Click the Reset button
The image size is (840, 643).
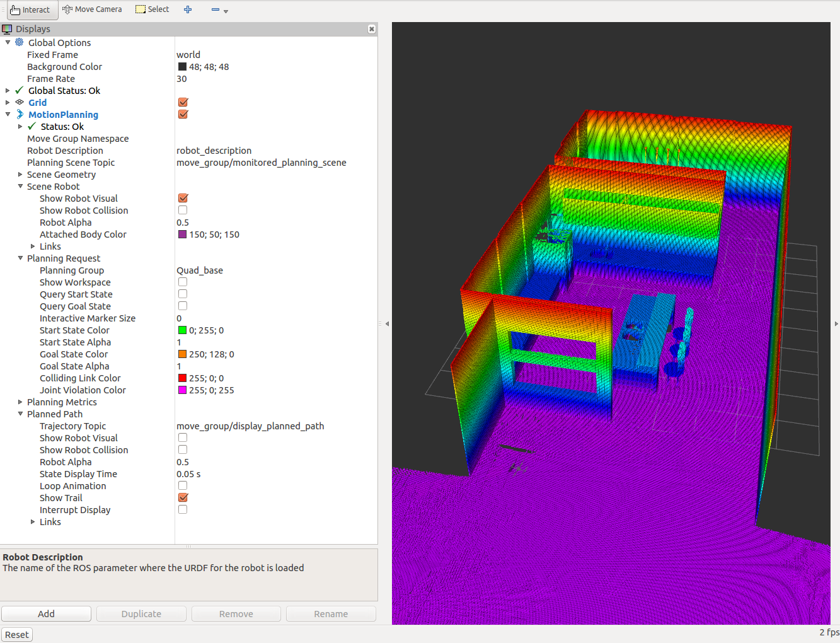coord(16,634)
